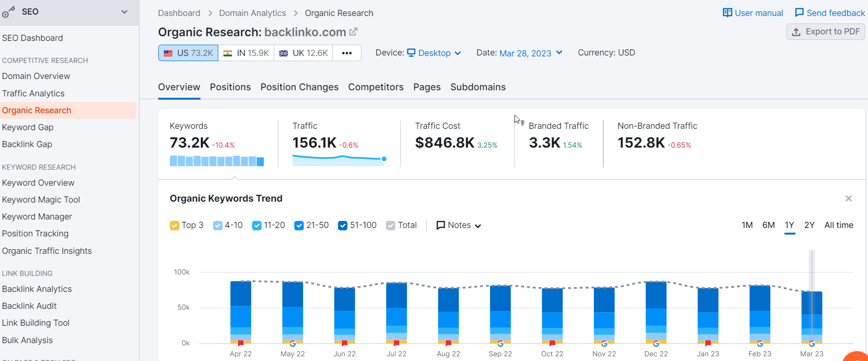This screenshot has width=868, height=361.
Task: Uncheck the Top 3 checkbox
Action: pyautogui.click(x=175, y=226)
